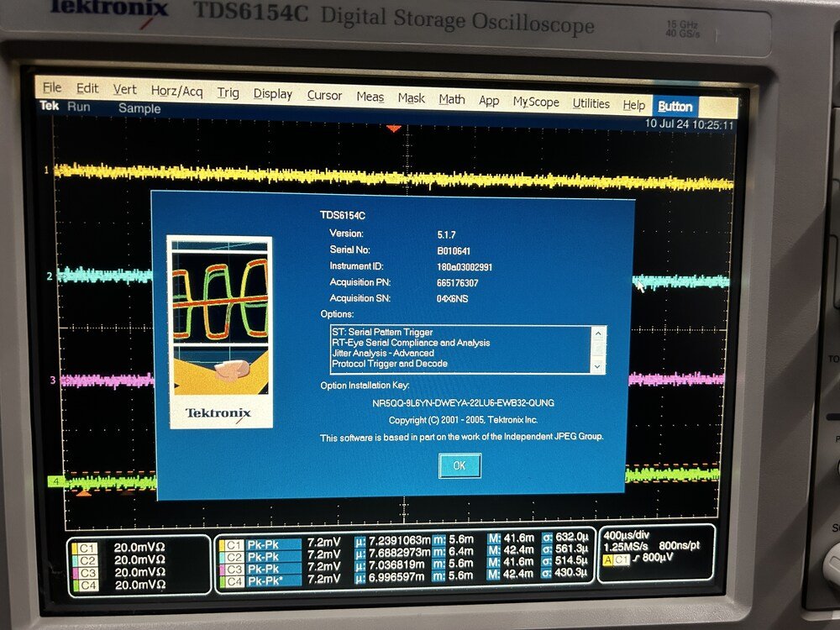Click the C4 sigma value 430.3µ
840x630 pixels.
(571, 573)
